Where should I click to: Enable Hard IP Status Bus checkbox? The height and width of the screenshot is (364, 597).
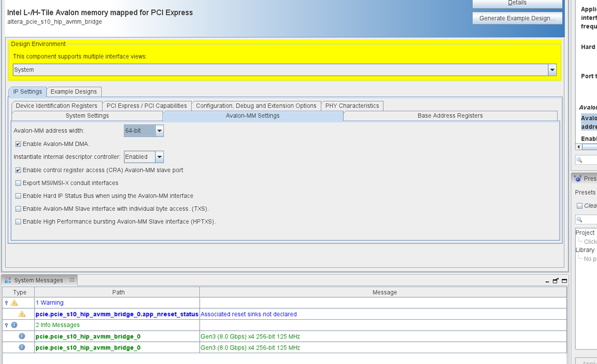(x=18, y=196)
